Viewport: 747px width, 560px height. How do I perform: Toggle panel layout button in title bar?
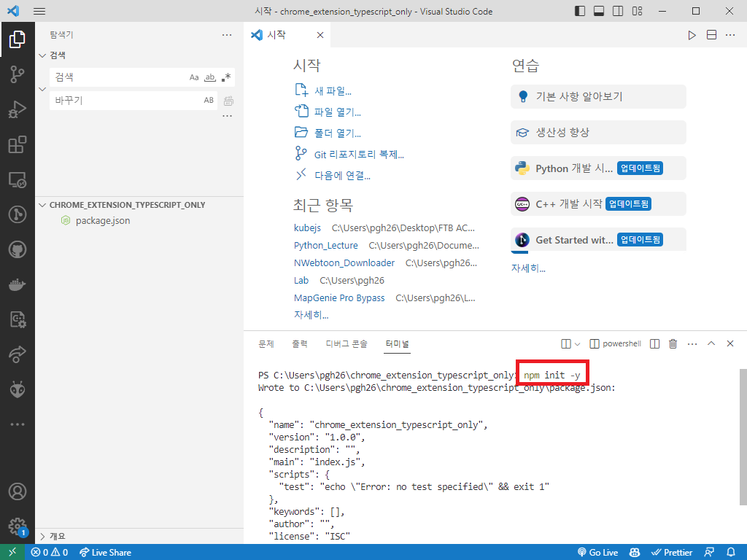click(599, 11)
